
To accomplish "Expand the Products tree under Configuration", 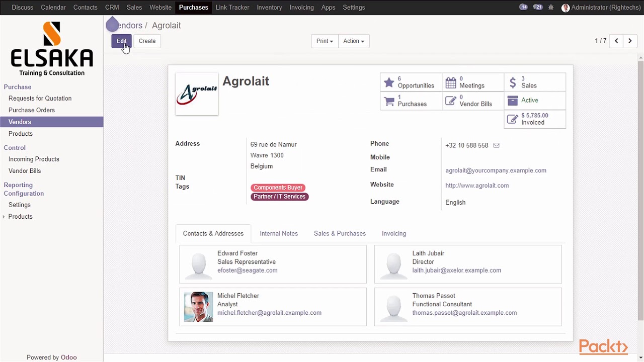I will 4,217.
